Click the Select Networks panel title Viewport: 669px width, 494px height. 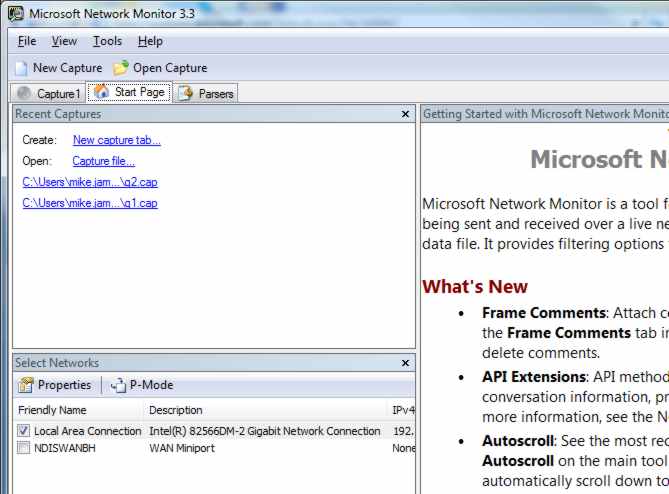point(57,363)
